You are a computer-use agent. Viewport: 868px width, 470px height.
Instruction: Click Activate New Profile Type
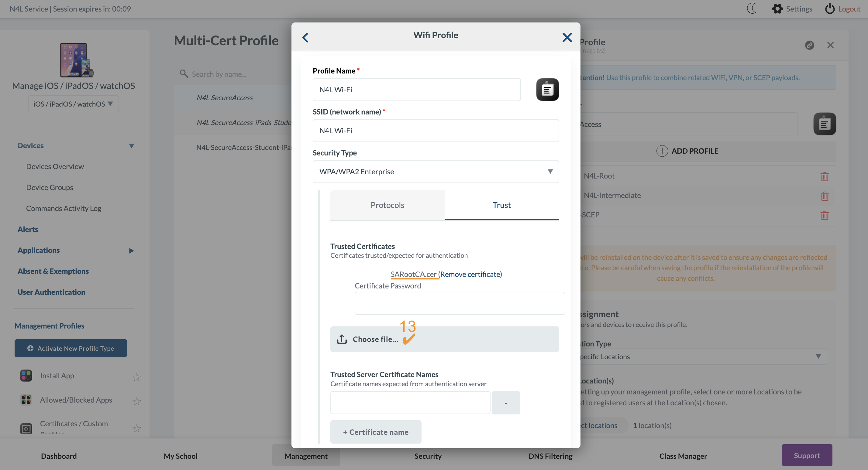click(71, 348)
